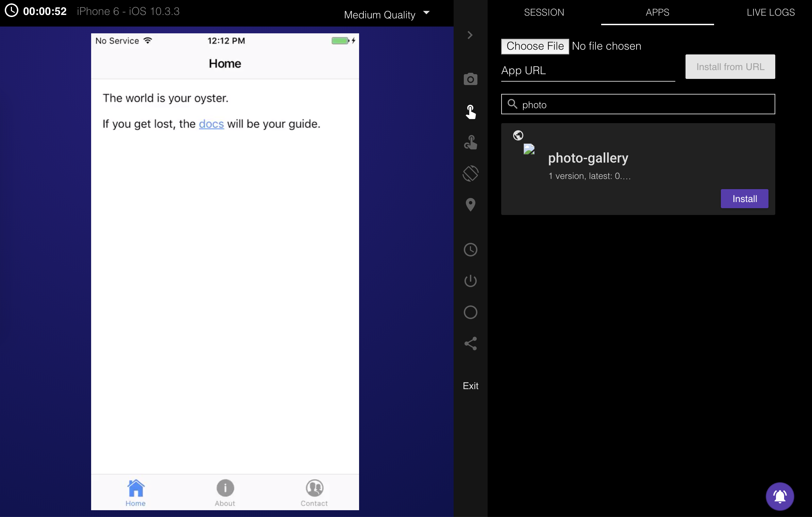This screenshot has height=517, width=812.
Task: Open the docs link in the app
Action: [x=211, y=124]
